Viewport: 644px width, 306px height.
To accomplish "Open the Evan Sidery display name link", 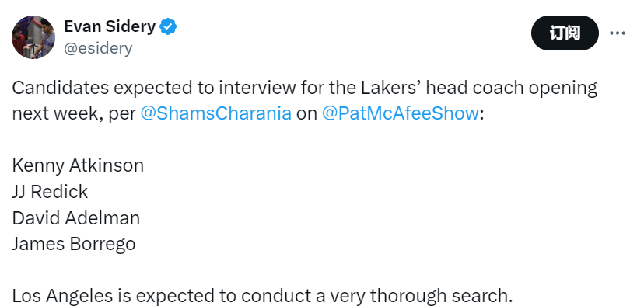I will 110,26.
